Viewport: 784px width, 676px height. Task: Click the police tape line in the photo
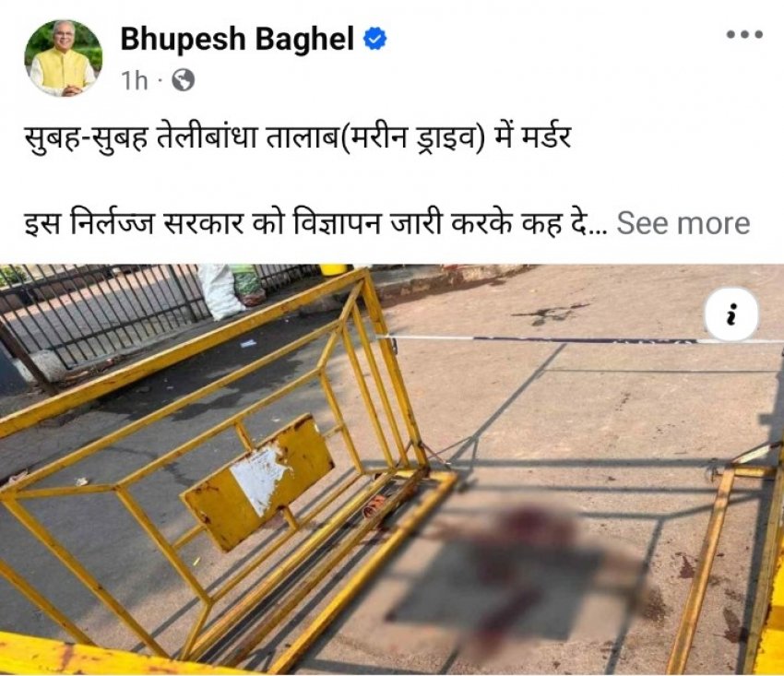tap(580, 339)
